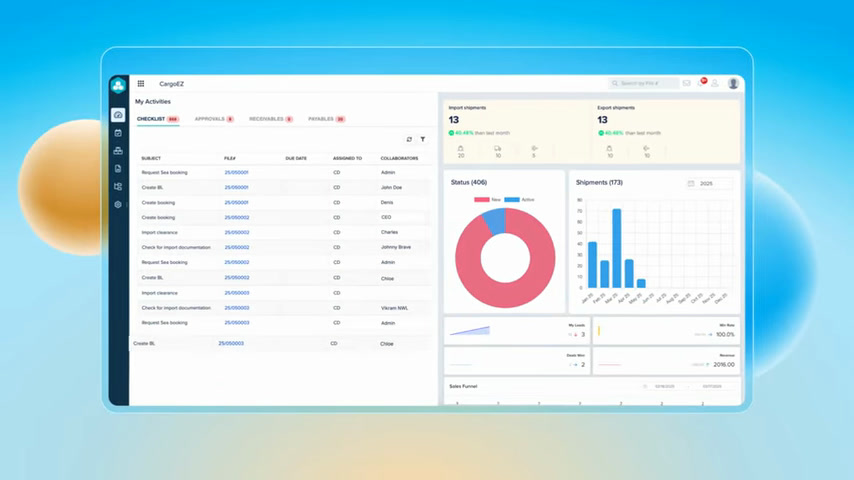Open the shipment boxes sidebar icon
The height and width of the screenshot is (480, 854).
[x=118, y=151]
